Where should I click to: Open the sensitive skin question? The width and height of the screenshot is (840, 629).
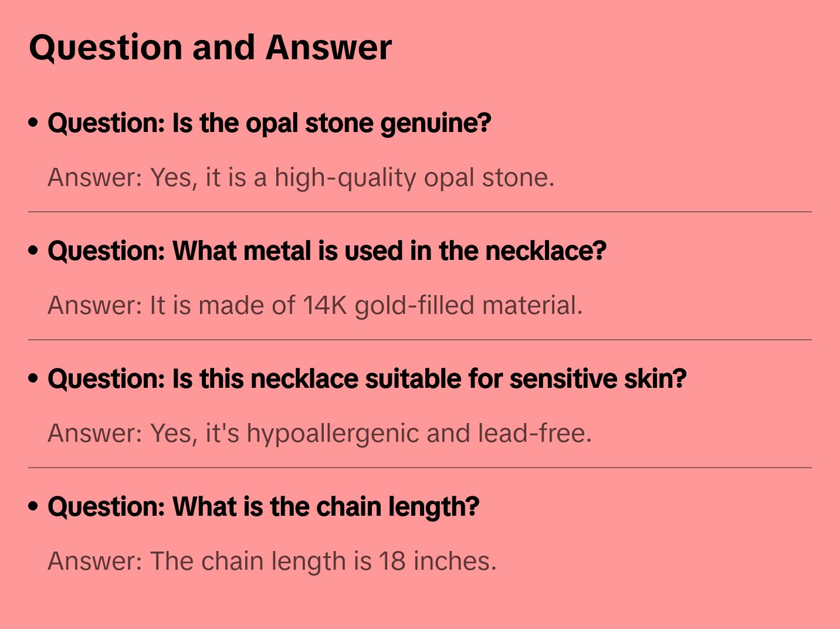click(x=367, y=379)
